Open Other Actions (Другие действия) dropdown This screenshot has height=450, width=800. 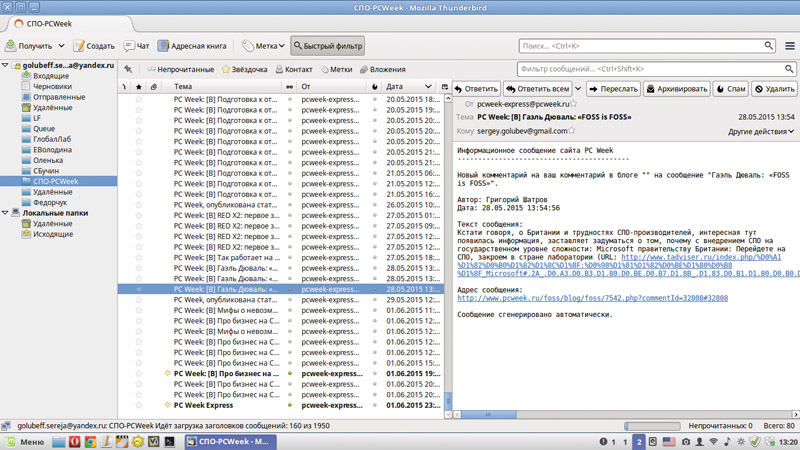click(x=761, y=131)
